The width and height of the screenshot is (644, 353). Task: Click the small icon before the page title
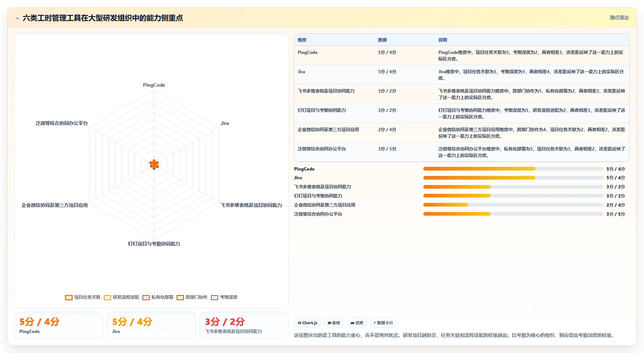coord(17,18)
